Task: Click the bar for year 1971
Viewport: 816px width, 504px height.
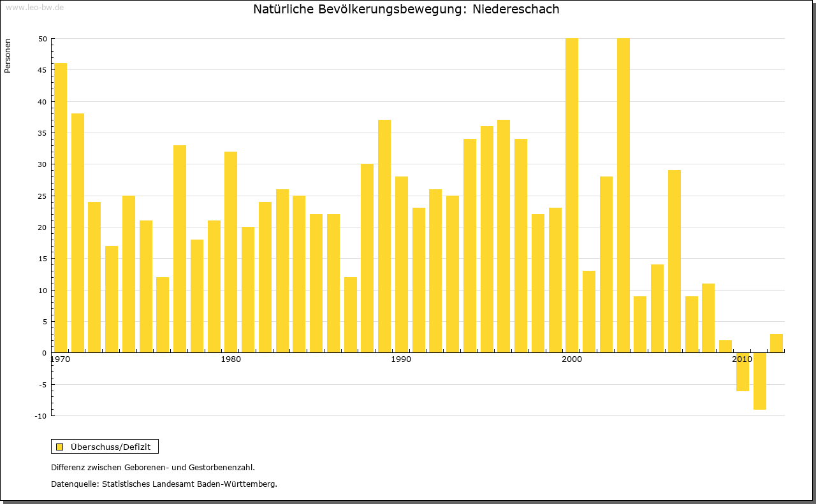Action: click(78, 233)
